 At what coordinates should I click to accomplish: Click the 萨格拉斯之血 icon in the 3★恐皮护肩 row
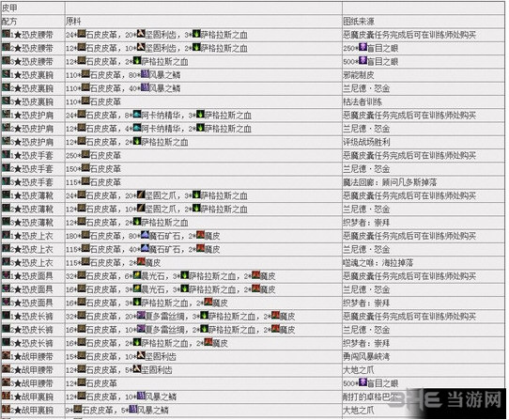click(x=137, y=141)
